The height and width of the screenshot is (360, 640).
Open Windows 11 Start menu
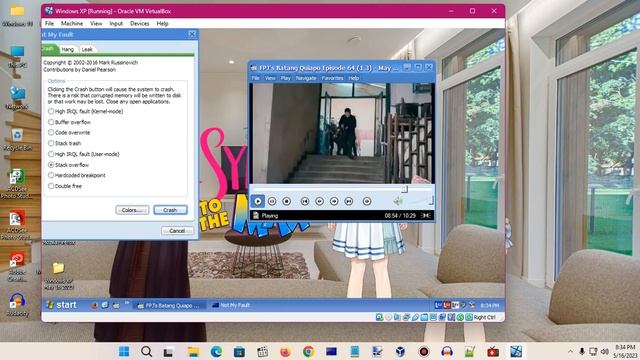(x=124, y=351)
